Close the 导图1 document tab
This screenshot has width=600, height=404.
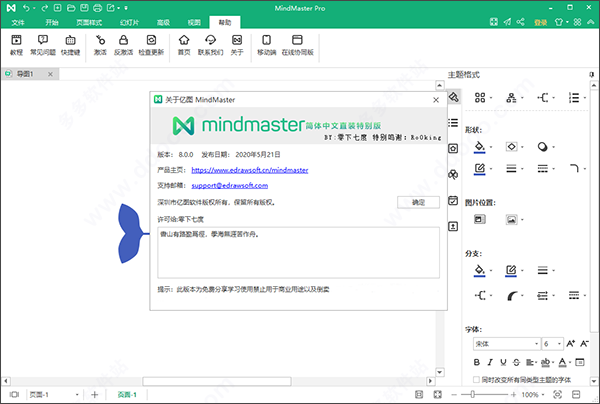51,74
